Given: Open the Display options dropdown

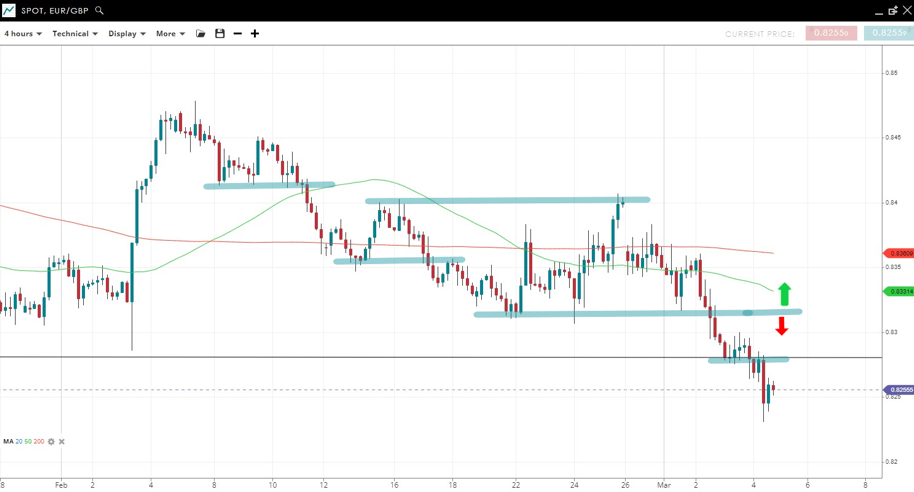Looking at the screenshot, I should coord(127,34).
